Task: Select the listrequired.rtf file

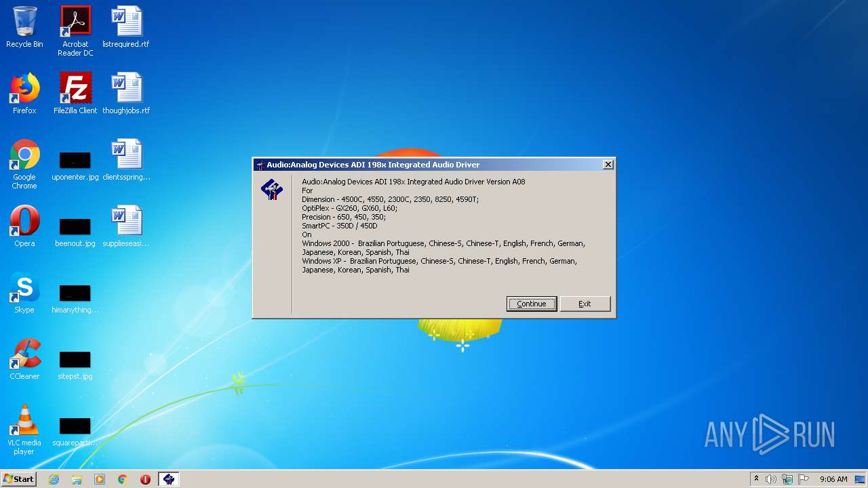Action: click(126, 27)
